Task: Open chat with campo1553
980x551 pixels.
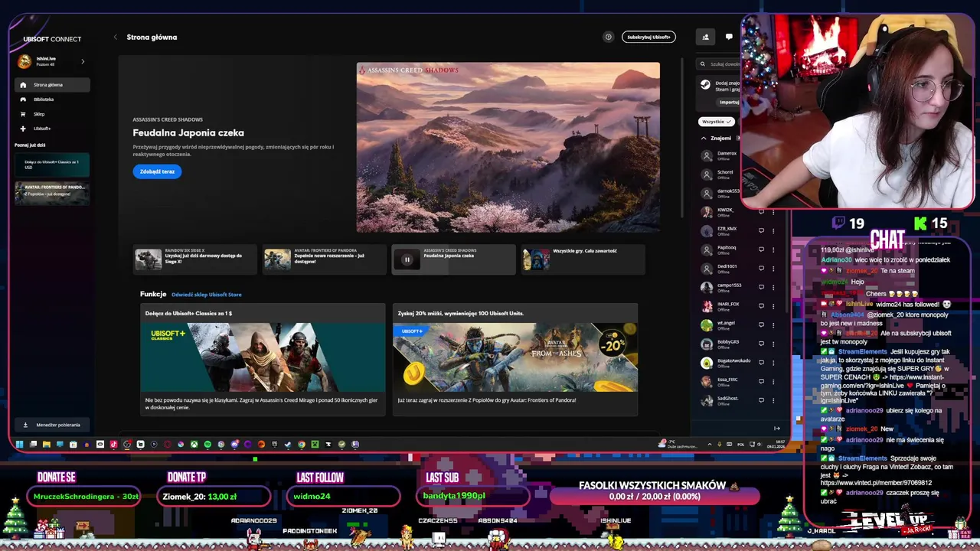Action: [x=761, y=287]
